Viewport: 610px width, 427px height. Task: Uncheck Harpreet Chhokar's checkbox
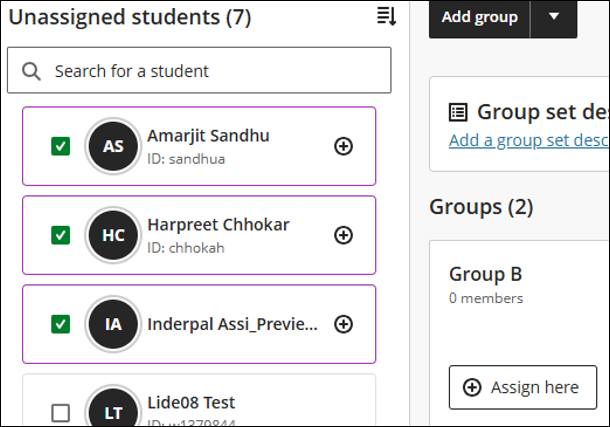61,235
